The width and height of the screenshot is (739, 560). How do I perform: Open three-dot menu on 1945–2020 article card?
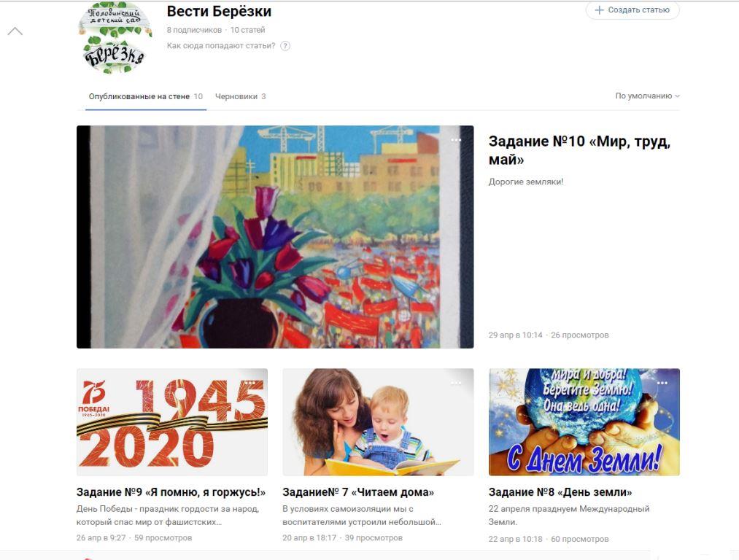(250, 383)
